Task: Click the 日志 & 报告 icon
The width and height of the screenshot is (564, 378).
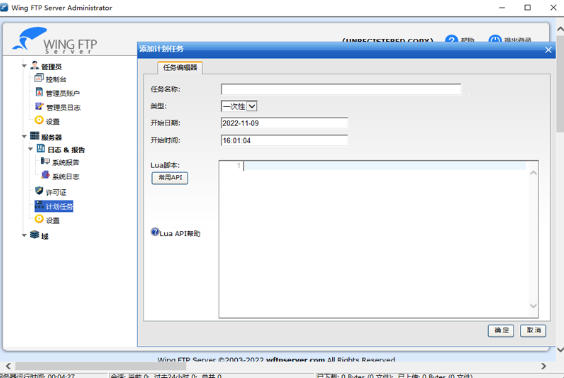Action: click(41, 149)
